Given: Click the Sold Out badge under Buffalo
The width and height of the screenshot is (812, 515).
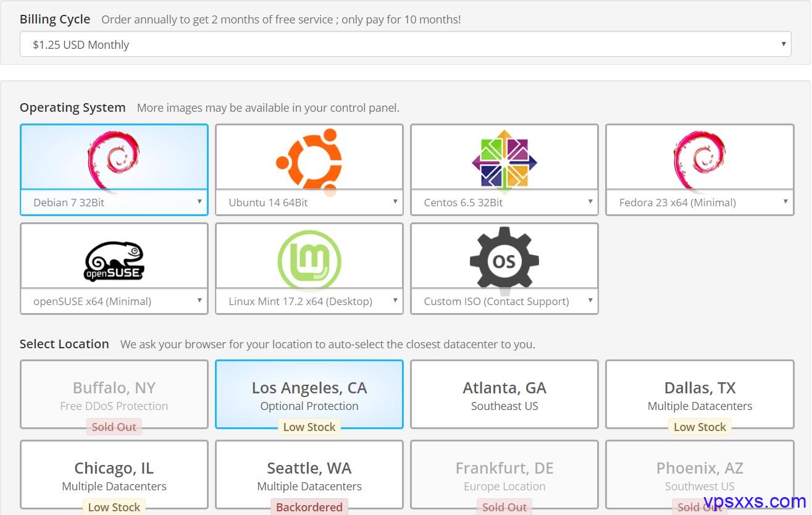Looking at the screenshot, I should point(114,427).
